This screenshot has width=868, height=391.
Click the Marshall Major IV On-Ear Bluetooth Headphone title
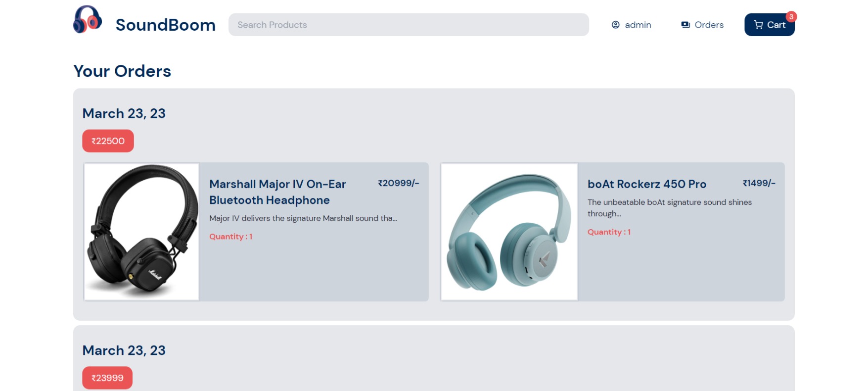click(277, 192)
